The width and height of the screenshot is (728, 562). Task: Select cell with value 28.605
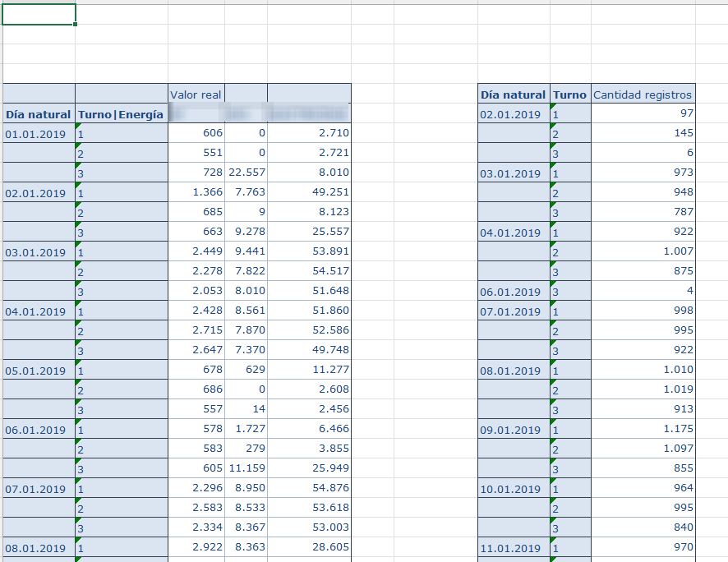point(309,546)
